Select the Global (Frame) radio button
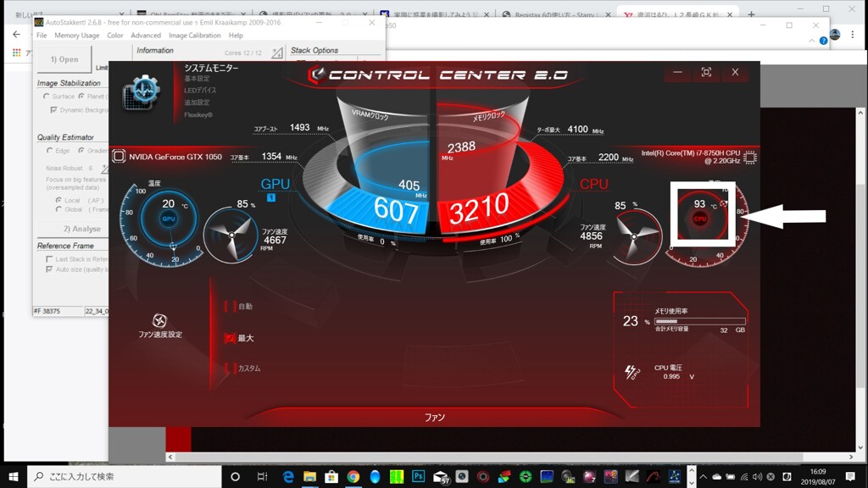This screenshot has width=868, height=488. pyautogui.click(x=58, y=210)
